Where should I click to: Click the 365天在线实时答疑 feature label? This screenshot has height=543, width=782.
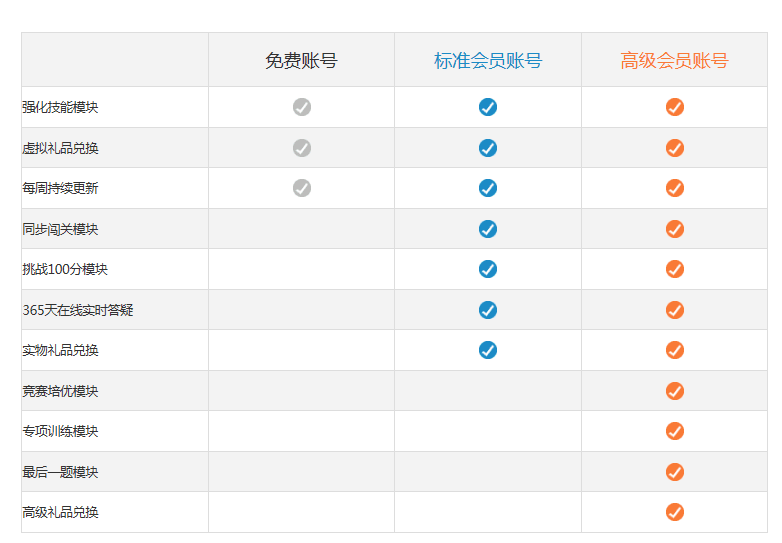(x=78, y=310)
